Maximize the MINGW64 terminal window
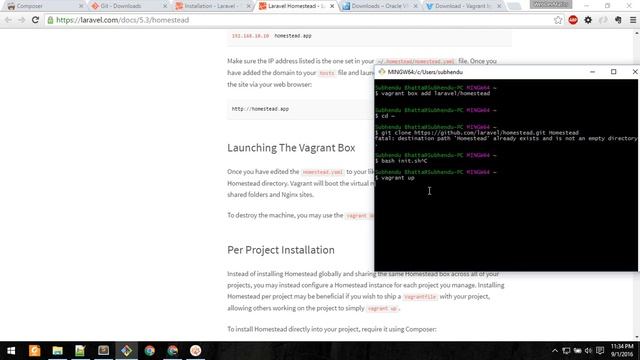 pos(613,72)
